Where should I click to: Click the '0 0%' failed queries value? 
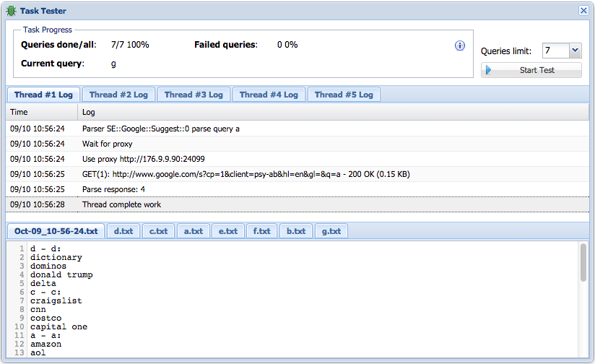[x=287, y=45]
